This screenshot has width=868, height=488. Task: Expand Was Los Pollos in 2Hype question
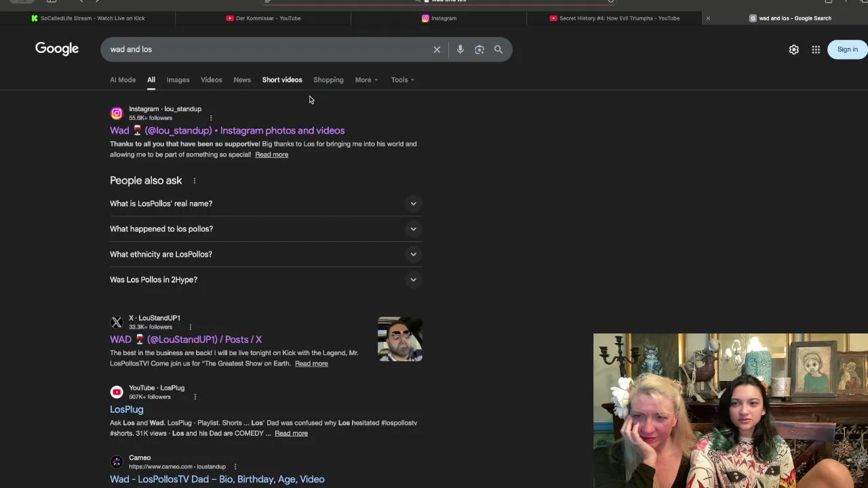(266, 280)
